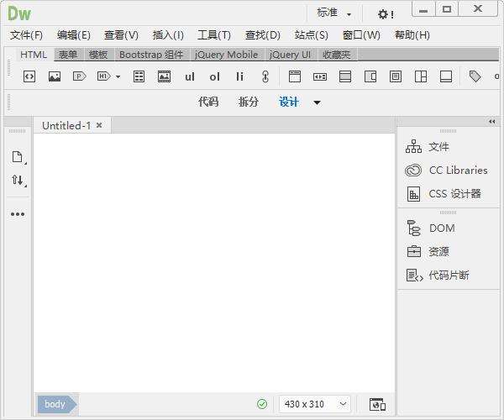504x420 pixels.
Task: Open the 编辑 menu
Action: (74, 34)
